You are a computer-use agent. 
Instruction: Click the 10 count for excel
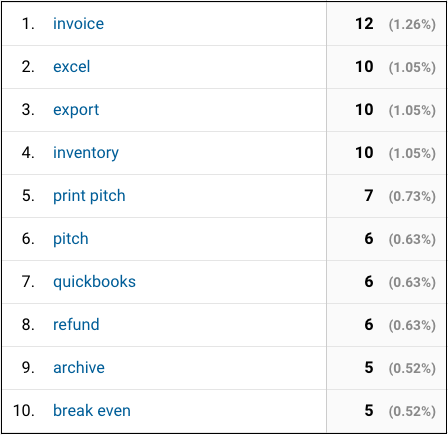click(364, 67)
